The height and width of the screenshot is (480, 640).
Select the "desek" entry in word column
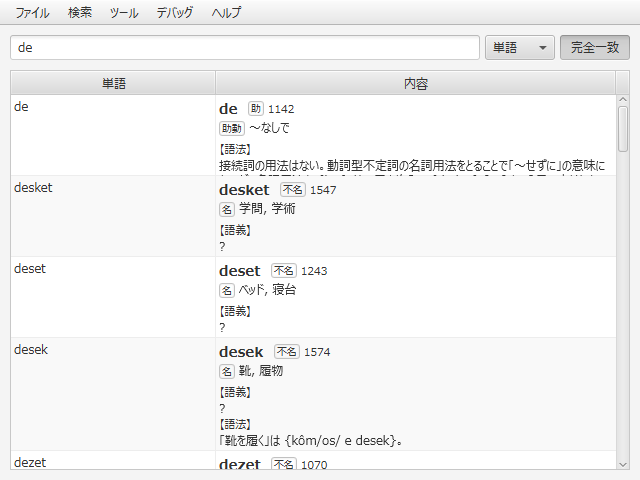pos(31,350)
